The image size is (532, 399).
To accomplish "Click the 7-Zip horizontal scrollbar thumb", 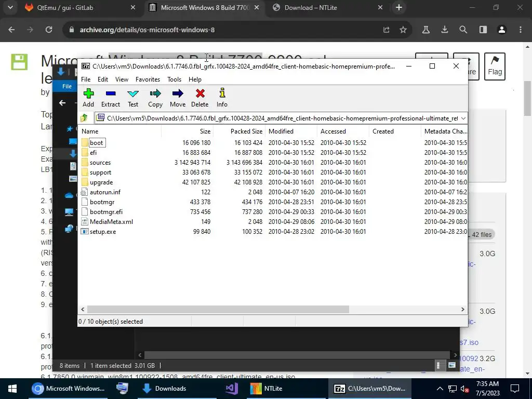I will [218, 310].
